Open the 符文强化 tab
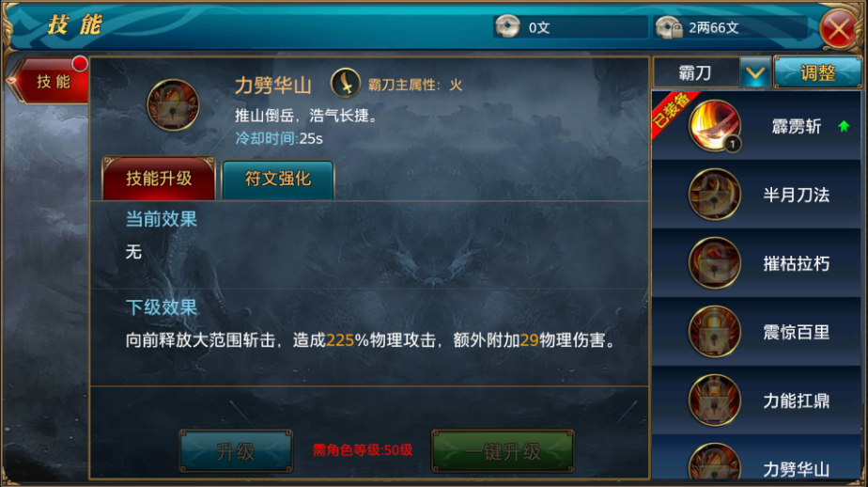 pos(278,179)
